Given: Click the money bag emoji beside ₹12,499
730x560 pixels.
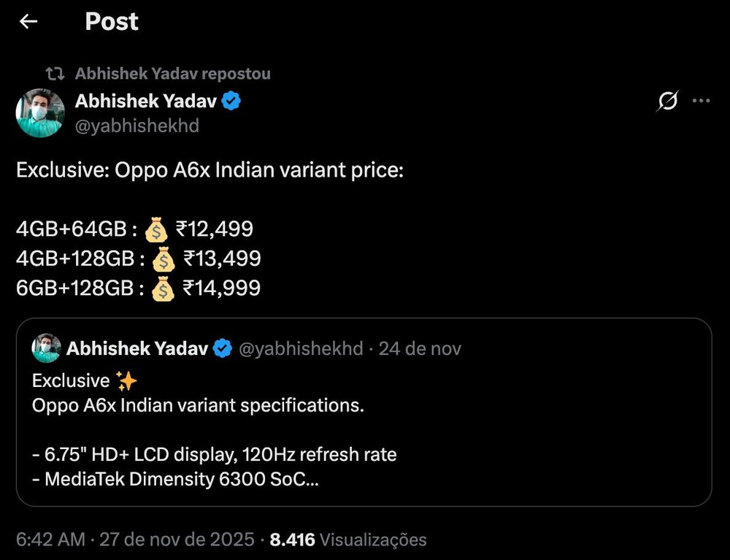Looking at the screenshot, I should pyautogui.click(x=156, y=230).
